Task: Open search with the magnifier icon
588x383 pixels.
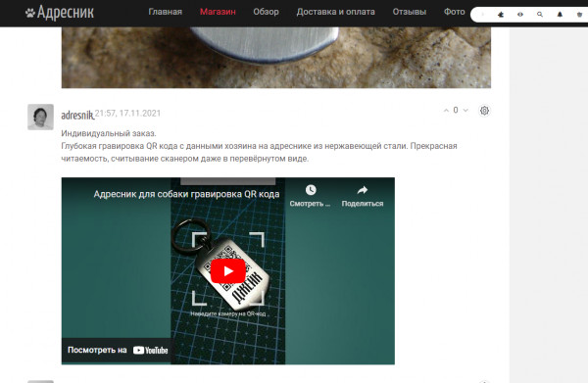Action: click(540, 15)
